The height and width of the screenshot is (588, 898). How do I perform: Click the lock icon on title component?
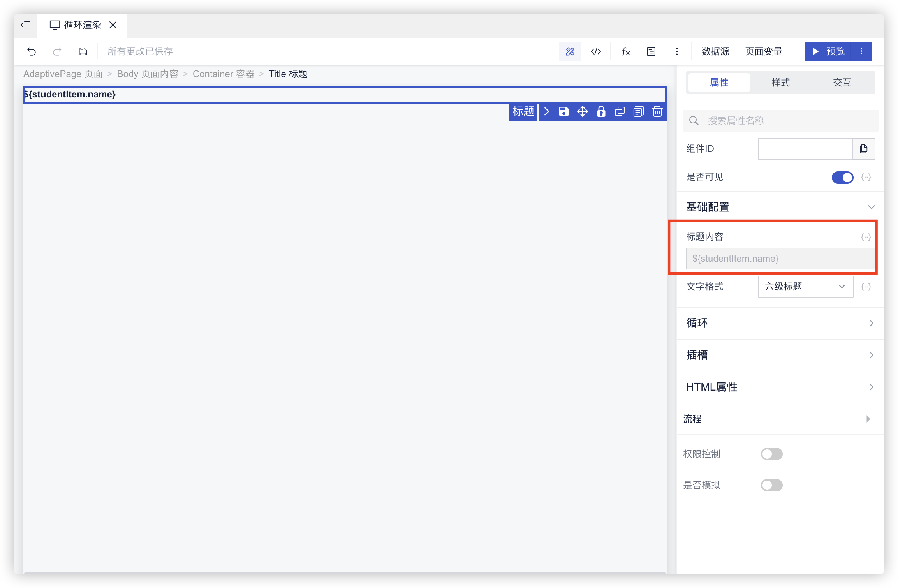click(x=601, y=112)
